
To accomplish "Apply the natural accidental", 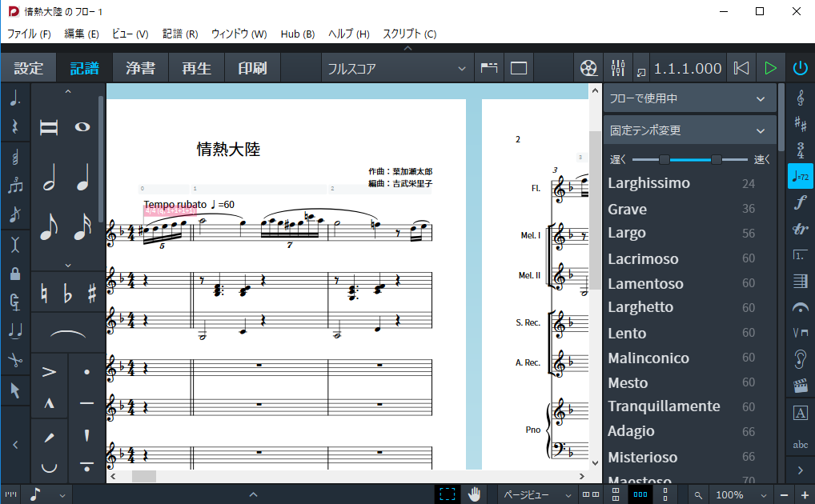I will tap(44, 294).
